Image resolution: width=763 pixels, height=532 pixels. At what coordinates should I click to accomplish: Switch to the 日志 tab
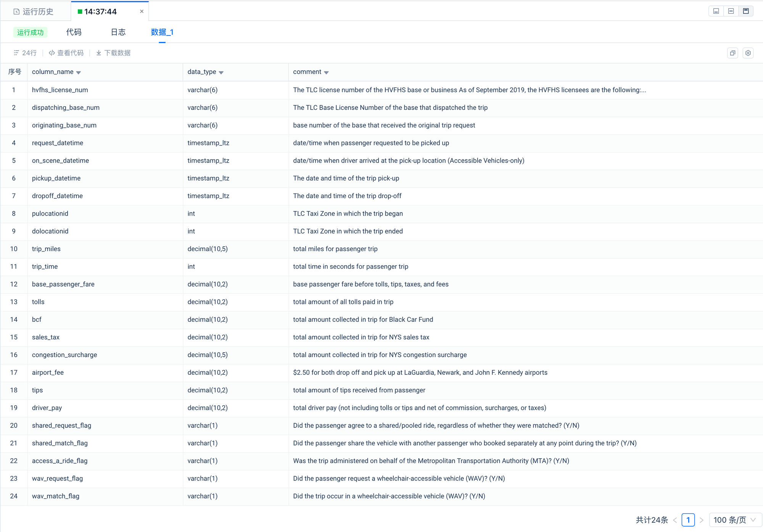click(x=118, y=32)
